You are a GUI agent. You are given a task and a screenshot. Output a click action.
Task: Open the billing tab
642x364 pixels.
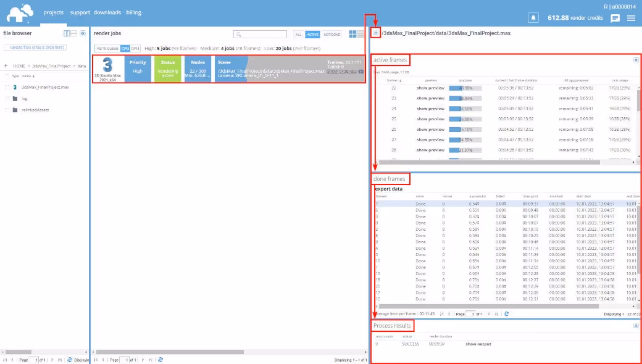(134, 12)
